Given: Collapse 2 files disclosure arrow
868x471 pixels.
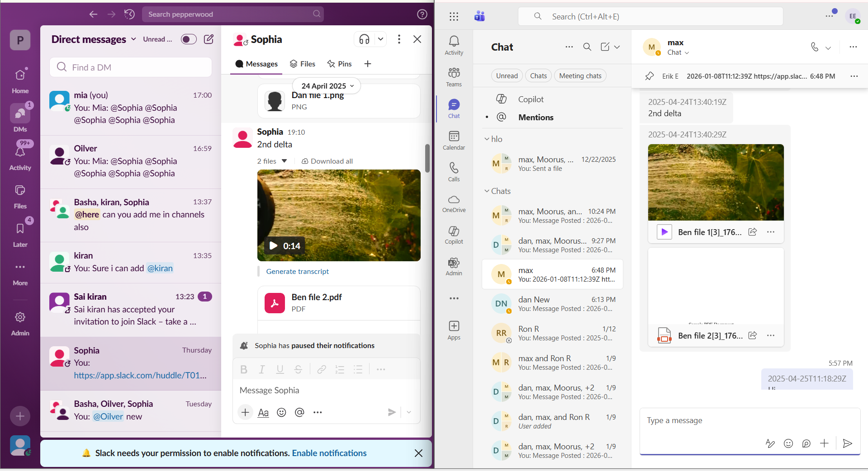Looking at the screenshot, I should (285, 161).
